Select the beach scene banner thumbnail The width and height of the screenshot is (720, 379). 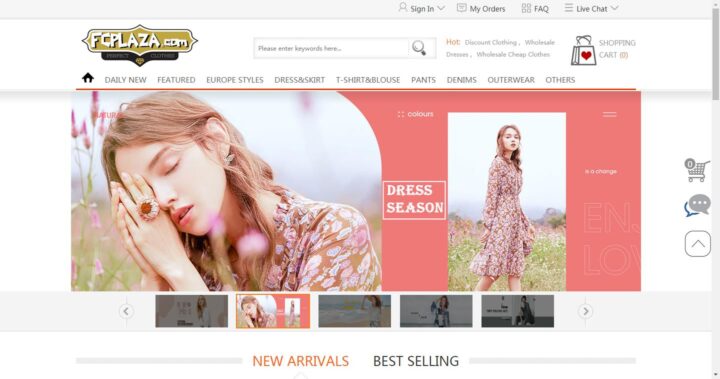coord(354,311)
